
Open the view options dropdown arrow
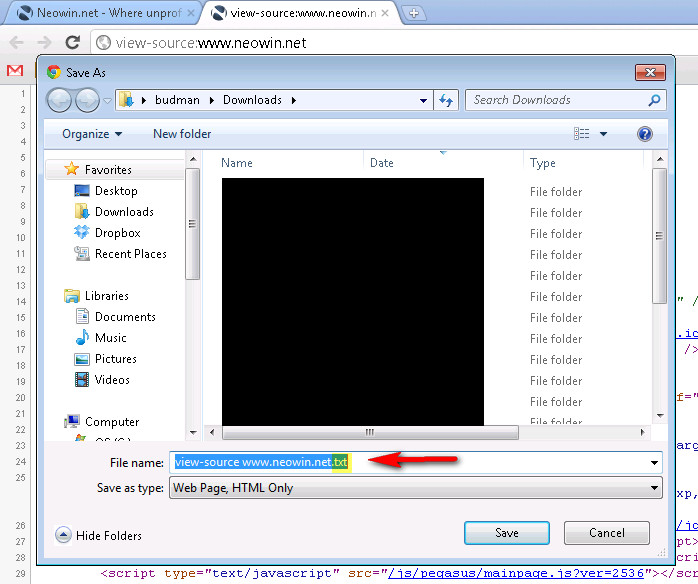pos(603,134)
